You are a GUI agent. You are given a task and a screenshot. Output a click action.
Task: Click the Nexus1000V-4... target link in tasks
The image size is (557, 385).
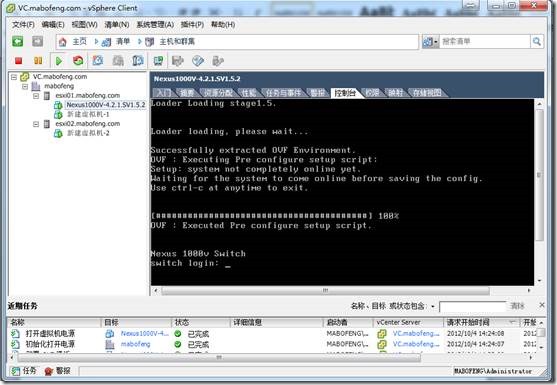145,334
